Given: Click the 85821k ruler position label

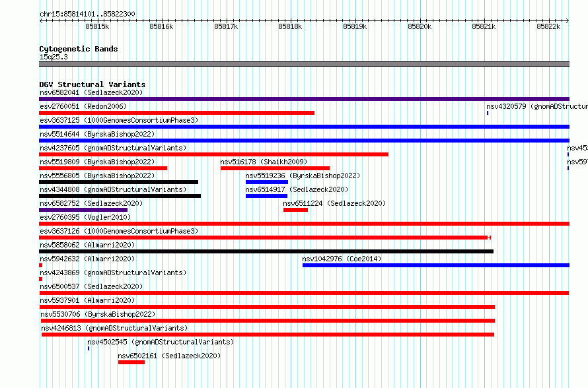Looking at the screenshot, I should [x=484, y=26].
